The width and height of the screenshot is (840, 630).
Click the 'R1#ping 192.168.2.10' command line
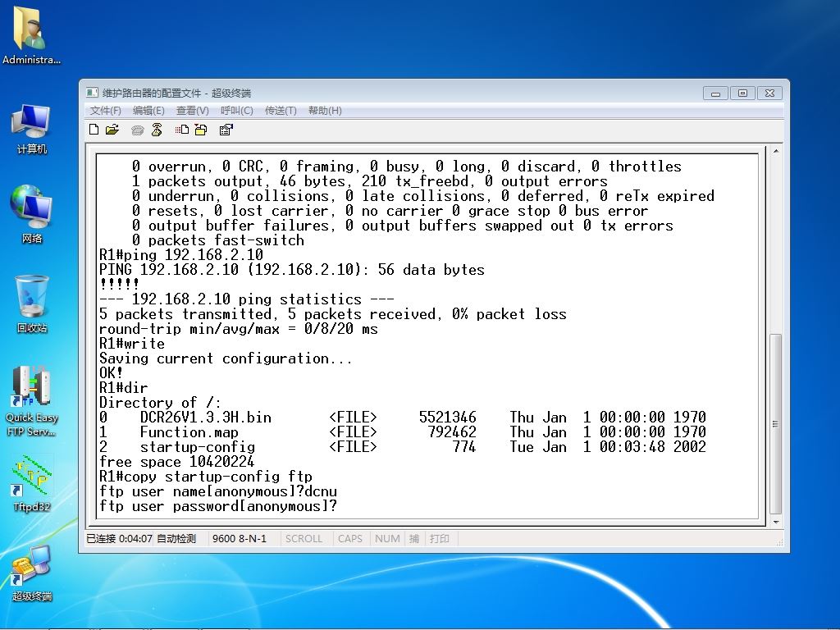pyautogui.click(x=181, y=255)
